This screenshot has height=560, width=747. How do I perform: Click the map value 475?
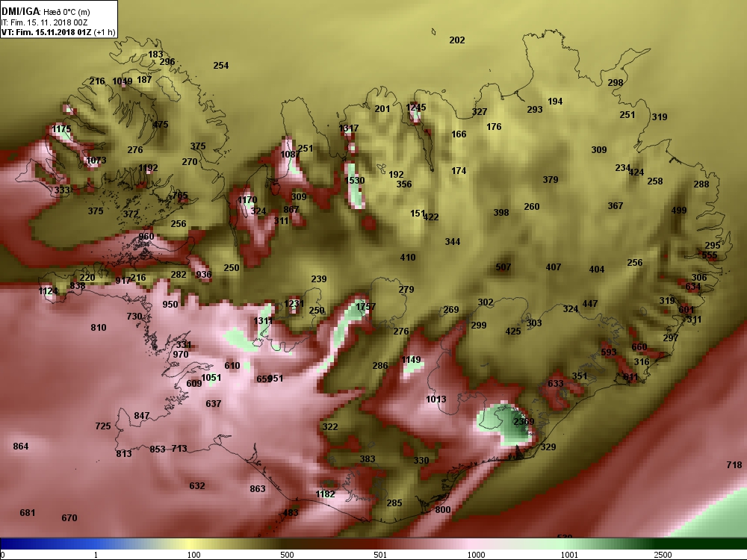click(x=160, y=124)
